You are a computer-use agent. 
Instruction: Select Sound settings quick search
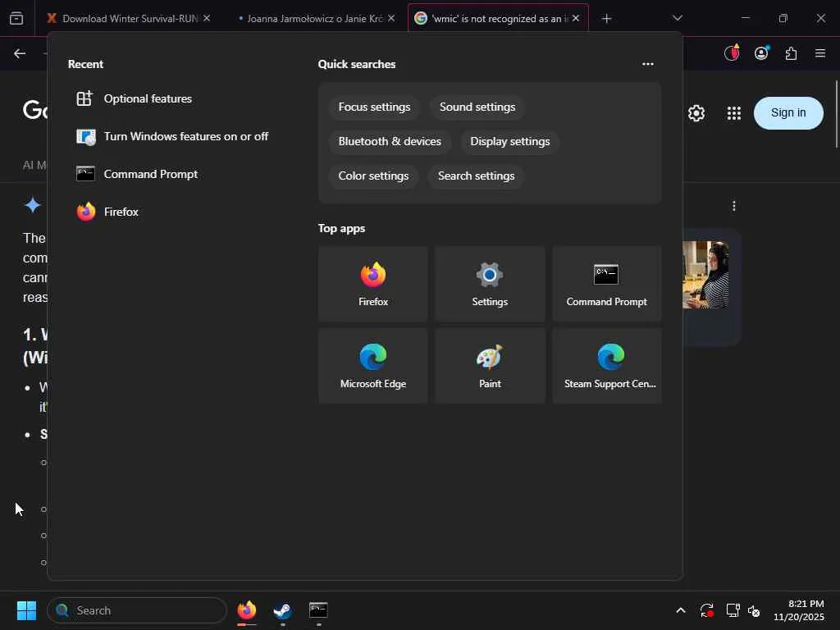pyautogui.click(x=477, y=107)
